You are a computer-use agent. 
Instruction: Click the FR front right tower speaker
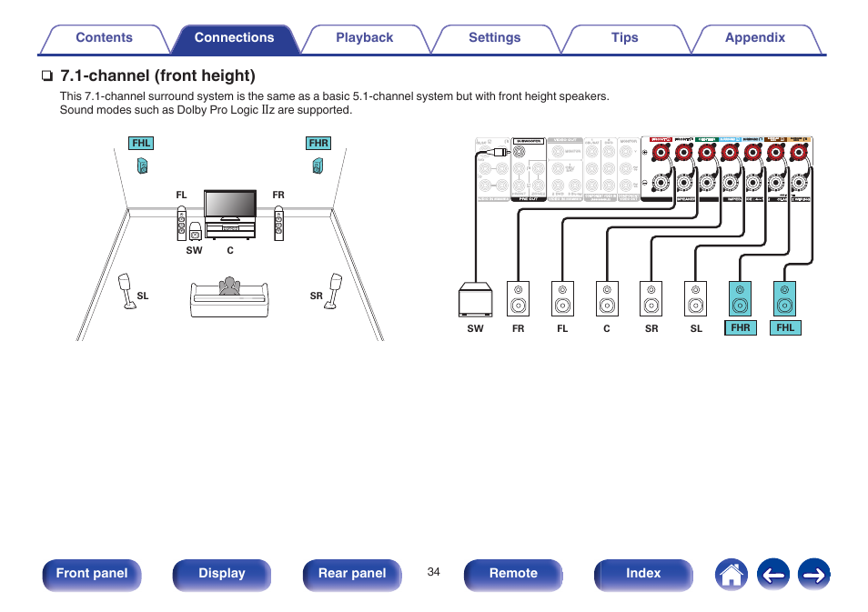(x=279, y=224)
